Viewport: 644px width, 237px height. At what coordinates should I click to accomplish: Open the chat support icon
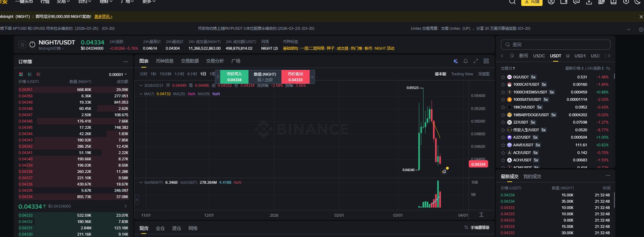pos(576,2)
